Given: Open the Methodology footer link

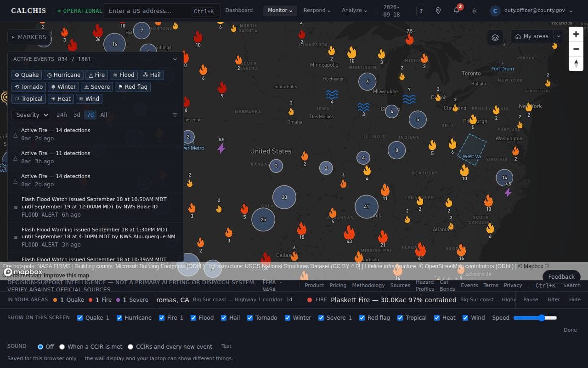Looking at the screenshot, I should 368,285.
